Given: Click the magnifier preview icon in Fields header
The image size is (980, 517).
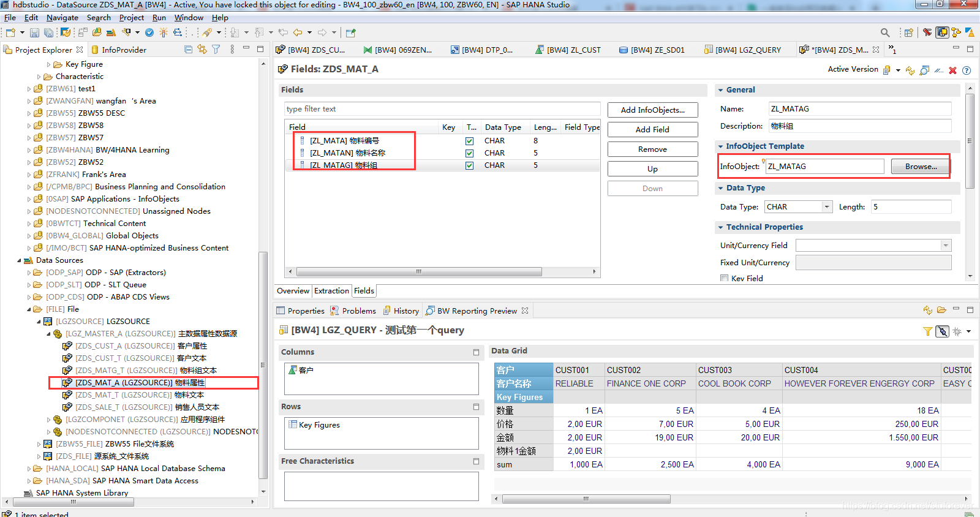Looking at the screenshot, I should pyautogui.click(x=924, y=70).
